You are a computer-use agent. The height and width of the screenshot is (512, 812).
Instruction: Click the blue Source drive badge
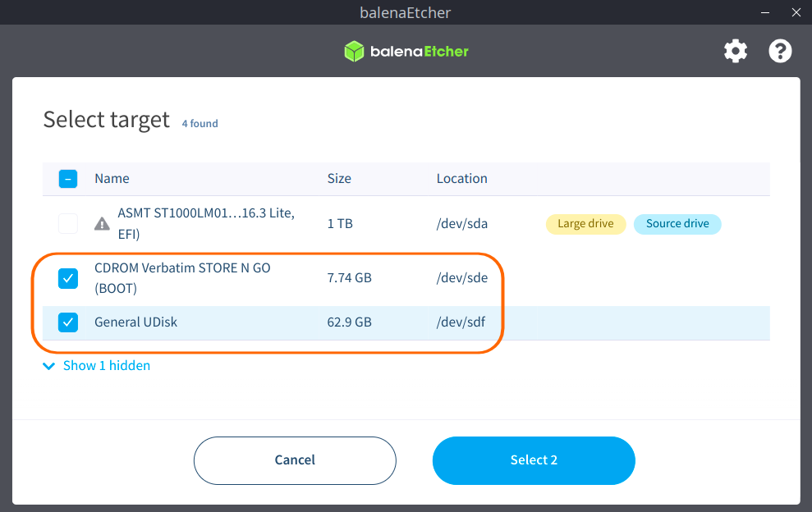pyautogui.click(x=677, y=224)
